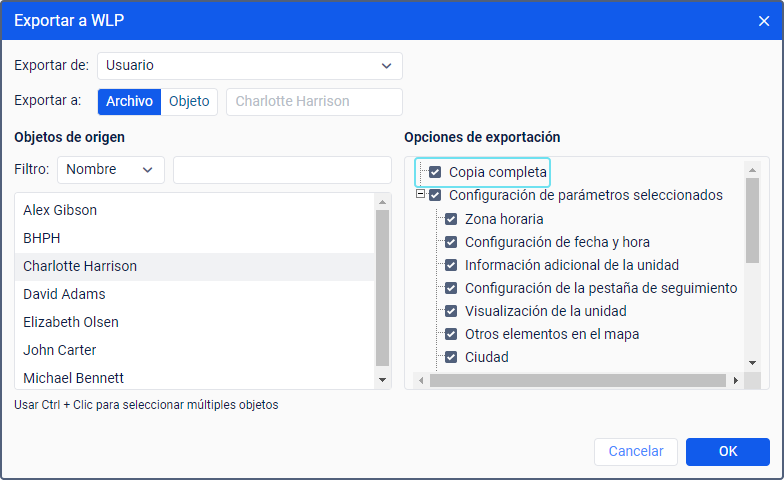Select Elizabeth Olsen in source list
This screenshot has width=784, height=480.
[71, 322]
